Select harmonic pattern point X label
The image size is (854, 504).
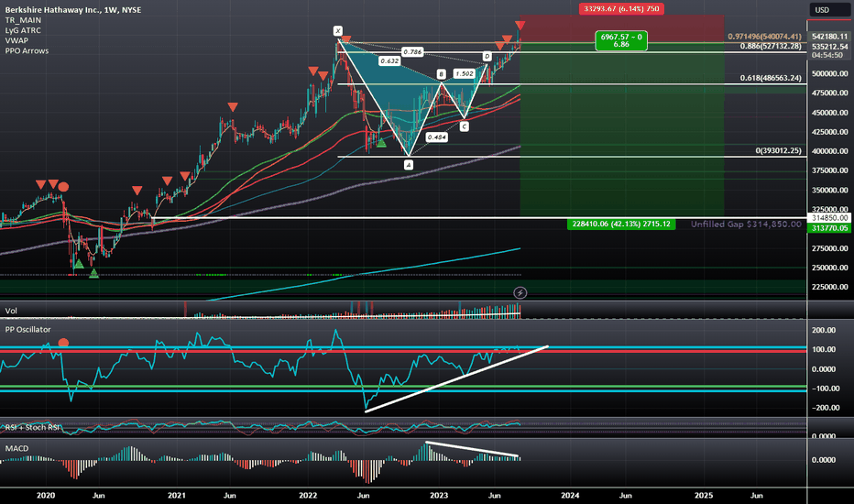[x=338, y=31]
